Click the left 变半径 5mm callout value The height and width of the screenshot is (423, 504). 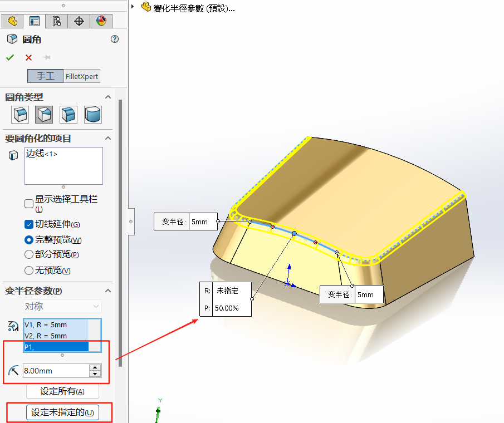coord(203,222)
